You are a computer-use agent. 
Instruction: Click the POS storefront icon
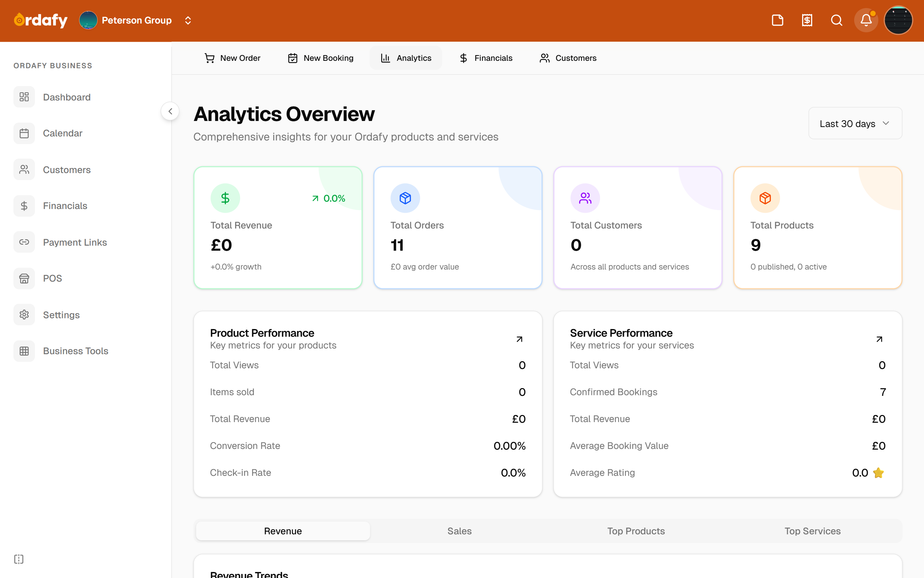[24, 278]
